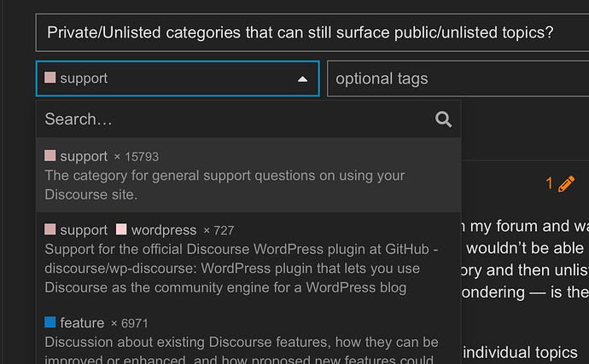Click the 'individual topics' preview text
Image resolution: width=589 pixels, height=364 pixels.
[520, 353]
